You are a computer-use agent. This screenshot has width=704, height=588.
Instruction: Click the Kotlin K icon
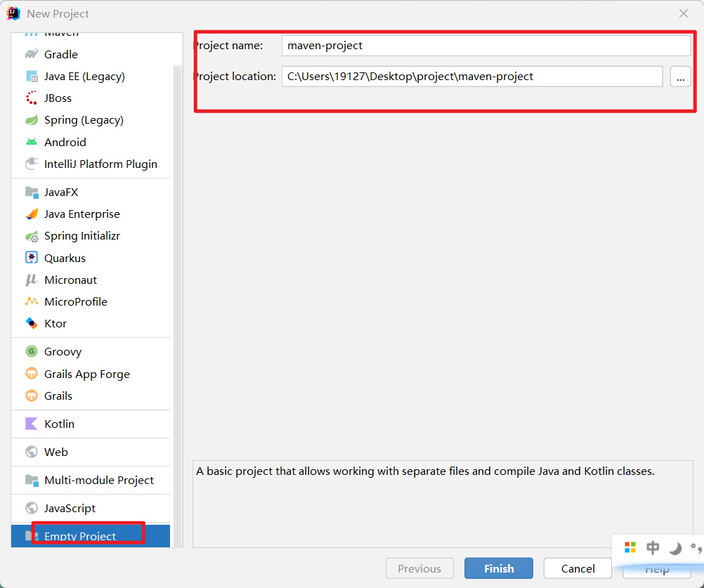pos(32,424)
